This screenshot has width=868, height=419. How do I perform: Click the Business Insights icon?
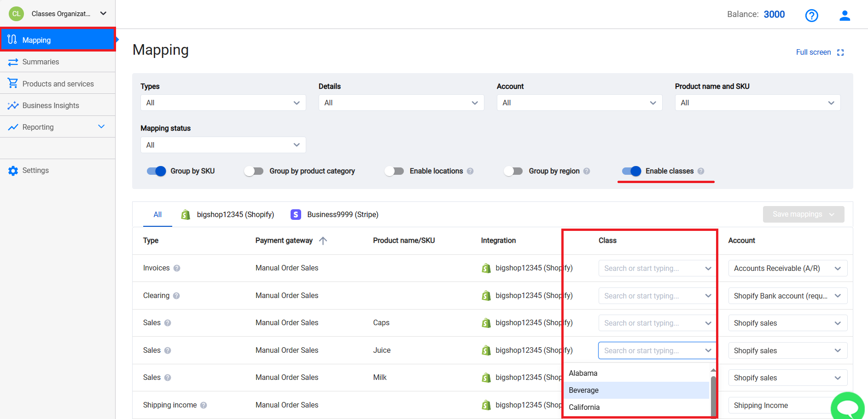(13, 105)
